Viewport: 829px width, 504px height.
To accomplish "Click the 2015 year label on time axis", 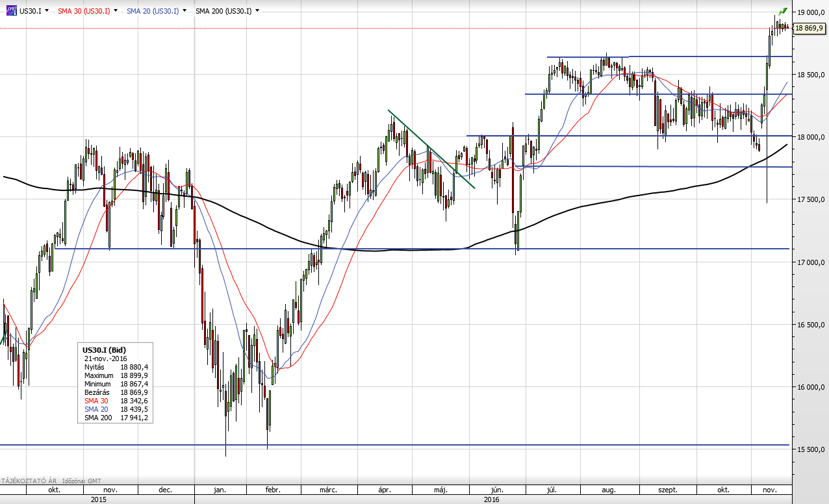I will 98,499.
